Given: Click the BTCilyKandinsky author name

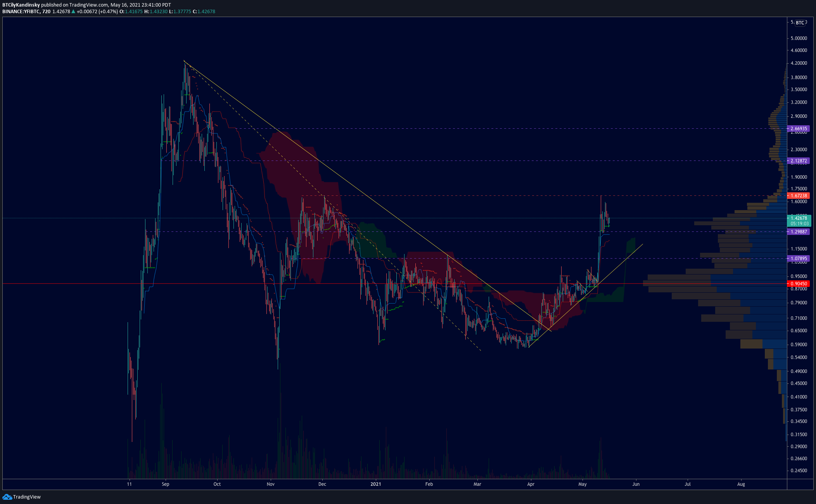Looking at the screenshot, I should pyautogui.click(x=21, y=5).
